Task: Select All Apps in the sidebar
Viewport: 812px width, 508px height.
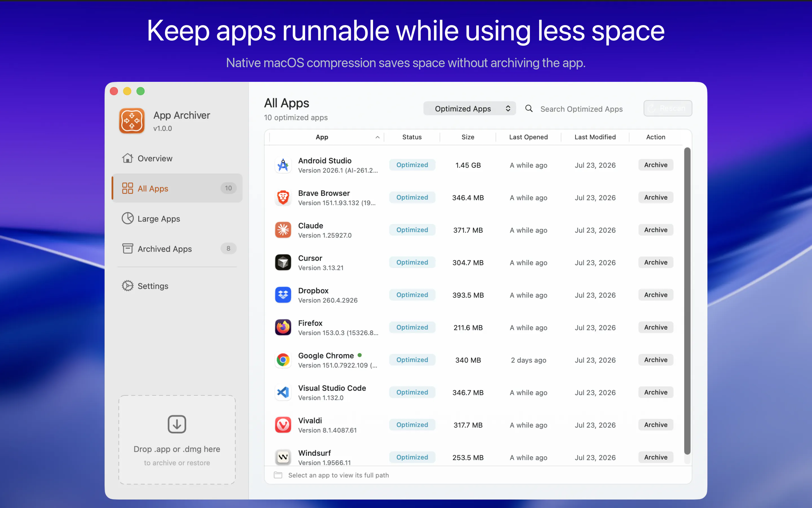Action: [177, 188]
